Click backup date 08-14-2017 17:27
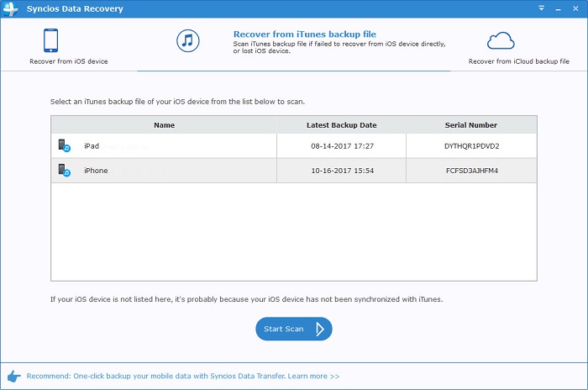This screenshot has height=390, width=588. coord(342,146)
